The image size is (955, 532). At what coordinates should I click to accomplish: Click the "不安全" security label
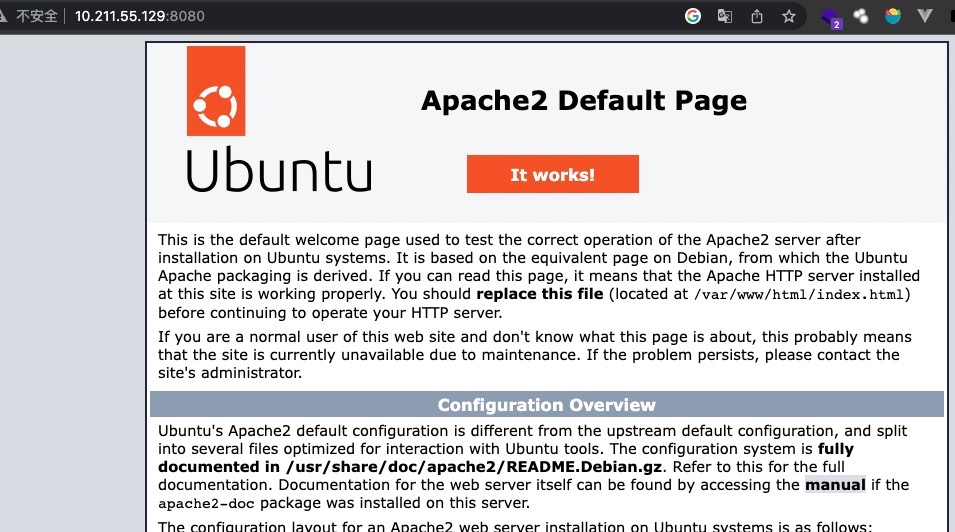[x=37, y=16]
